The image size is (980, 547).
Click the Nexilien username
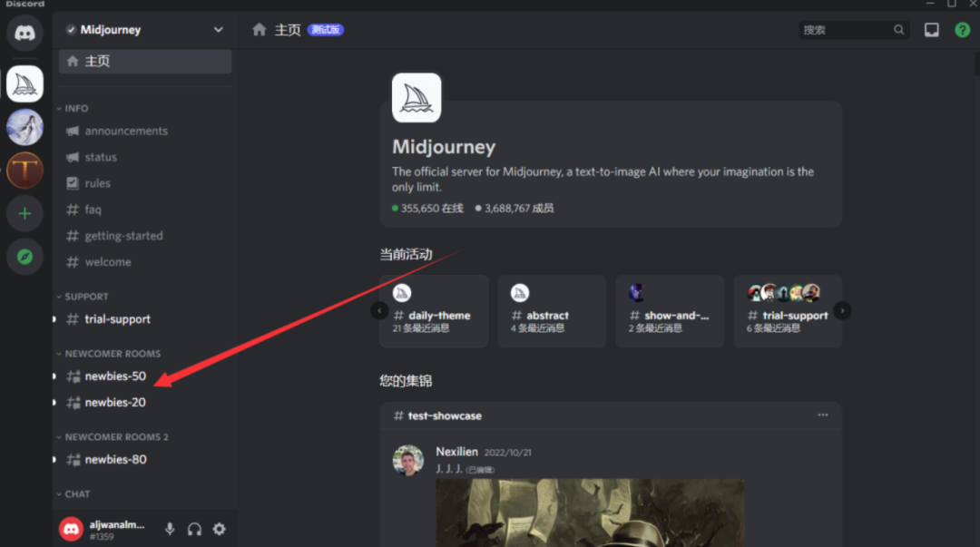coord(456,452)
